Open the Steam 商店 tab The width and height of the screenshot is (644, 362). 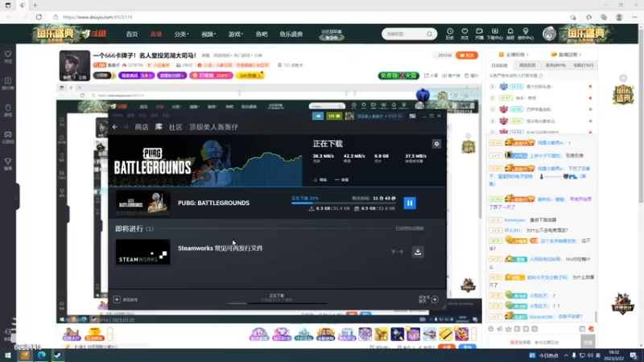click(x=142, y=127)
